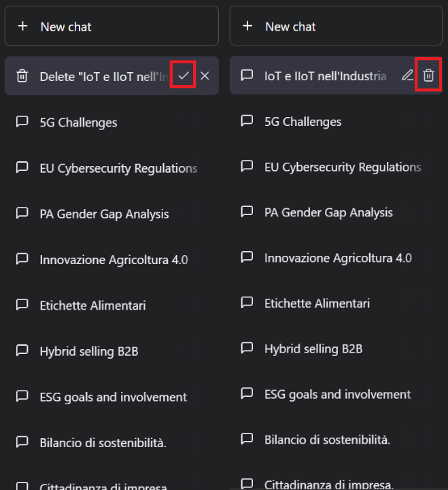Screen dimensions: 448x490
Task: Open 5G Challenges chat in the left sidebar
Action: click(78, 122)
